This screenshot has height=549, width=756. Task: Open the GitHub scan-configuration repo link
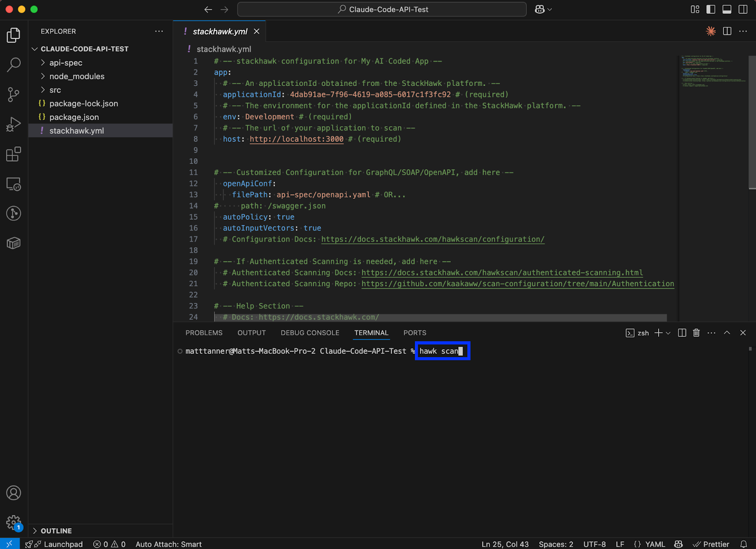518,283
